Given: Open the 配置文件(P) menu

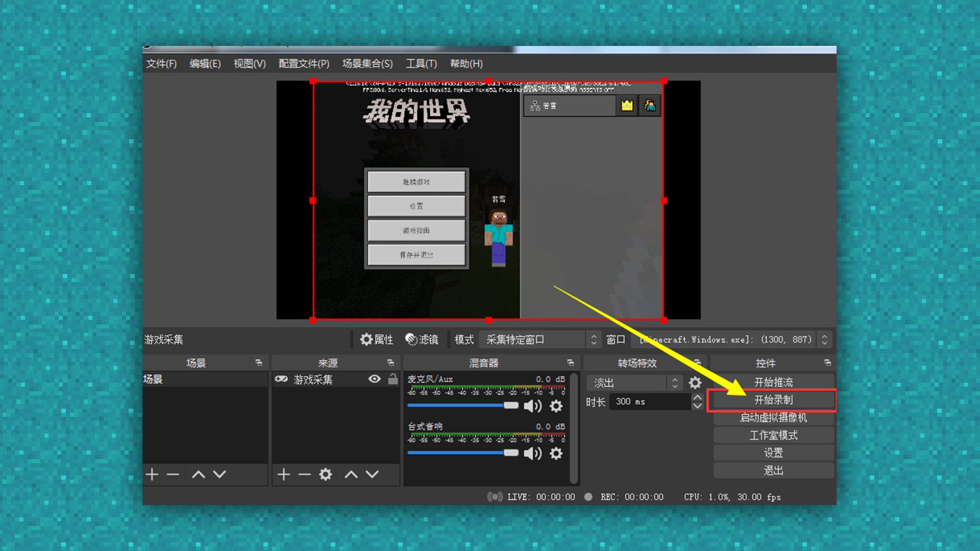Looking at the screenshot, I should coord(304,64).
